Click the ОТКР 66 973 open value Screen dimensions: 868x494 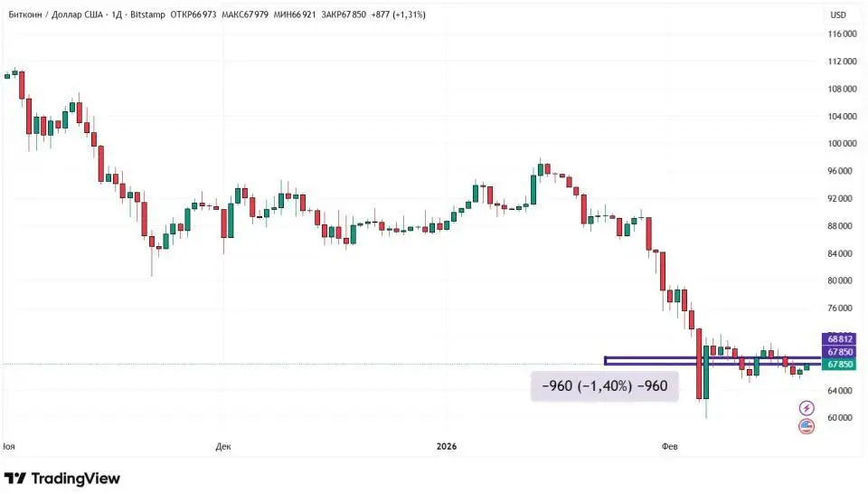(x=193, y=14)
